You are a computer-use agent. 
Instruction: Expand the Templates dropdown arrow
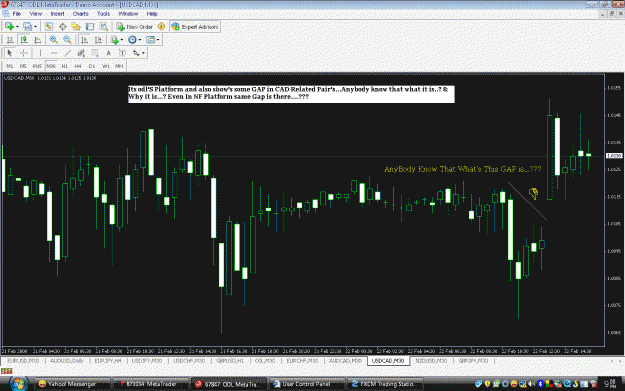[x=158, y=40]
